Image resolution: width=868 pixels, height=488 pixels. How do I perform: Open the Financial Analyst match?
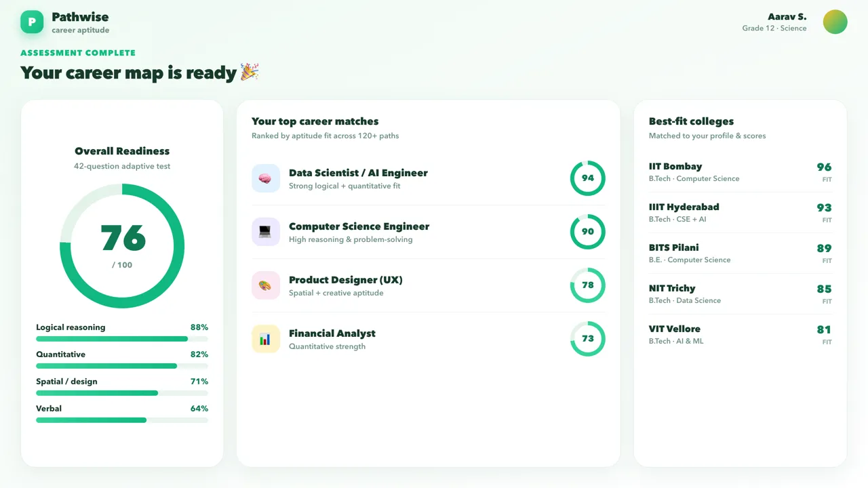point(429,339)
